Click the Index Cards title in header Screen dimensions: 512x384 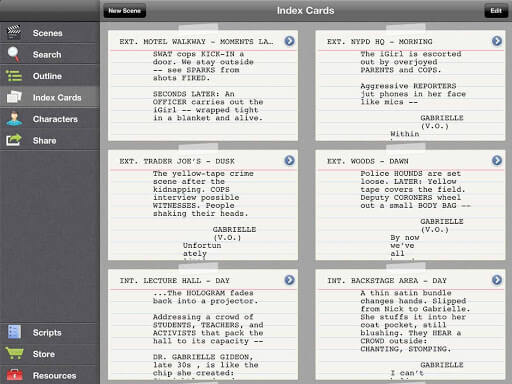pos(305,11)
